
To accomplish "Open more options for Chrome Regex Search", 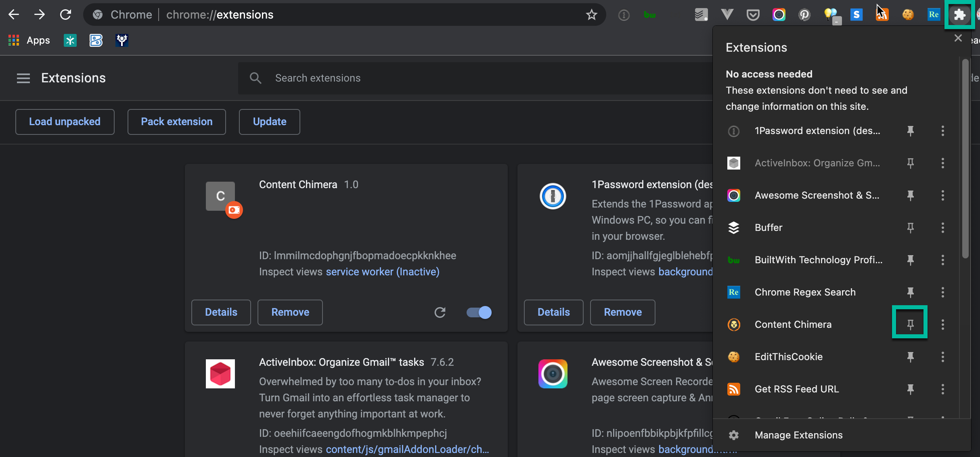I will (x=942, y=292).
